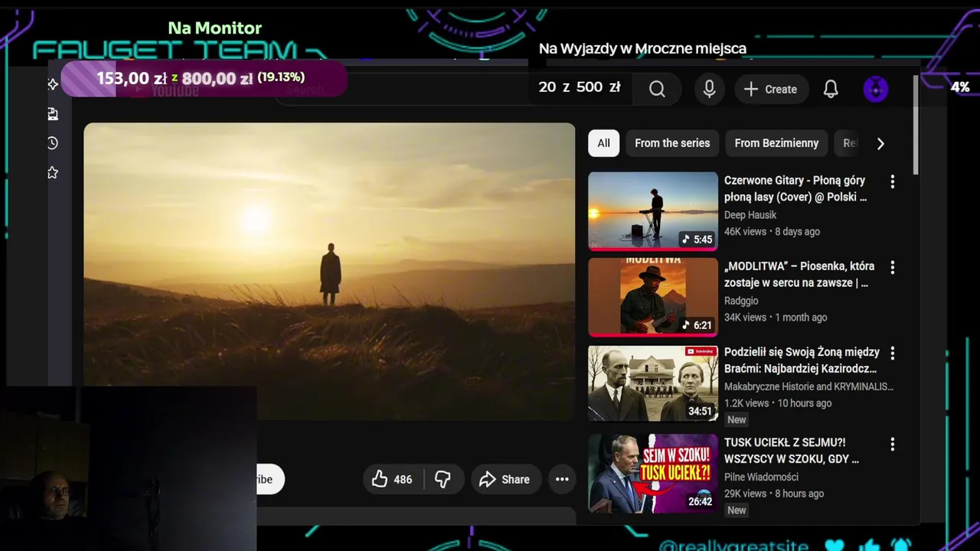The height and width of the screenshot is (551, 980).
Task: Click the search magnifier icon
Action: click(x=657, y=90)
